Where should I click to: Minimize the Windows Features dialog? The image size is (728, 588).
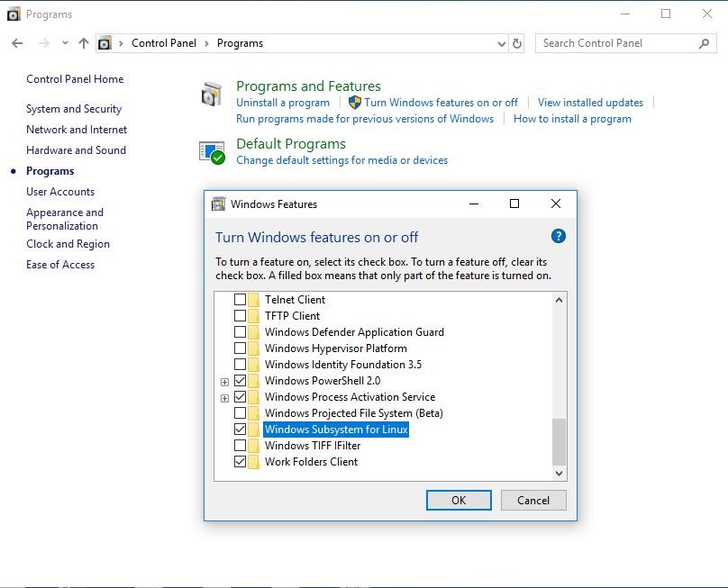(x=474, y=204)
